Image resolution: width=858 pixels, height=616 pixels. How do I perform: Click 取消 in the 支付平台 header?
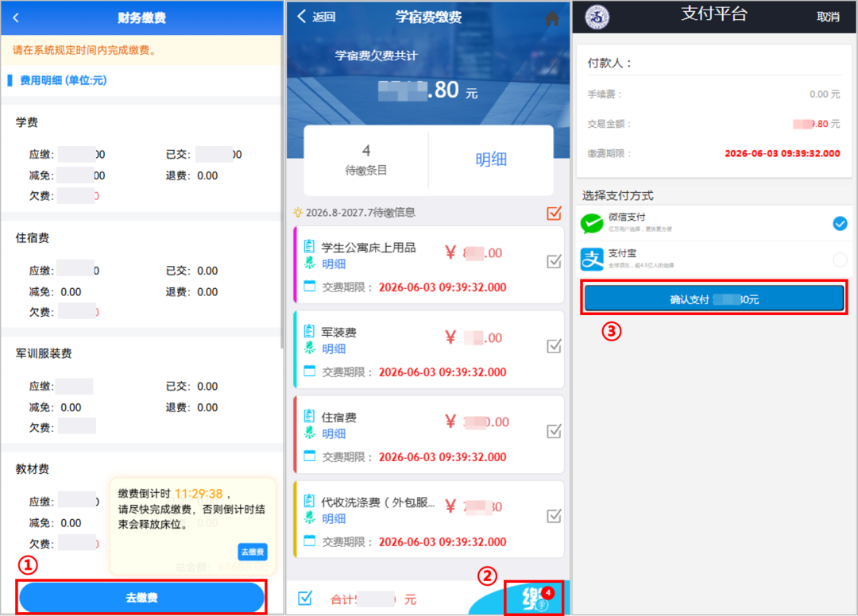(x=828, y=17)
